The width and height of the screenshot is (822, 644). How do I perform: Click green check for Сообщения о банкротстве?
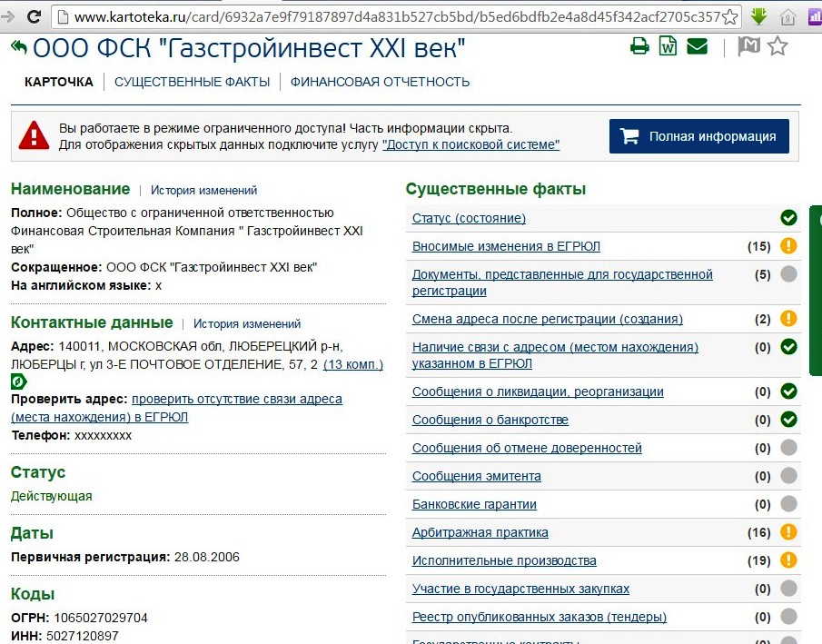pos(788,419)
